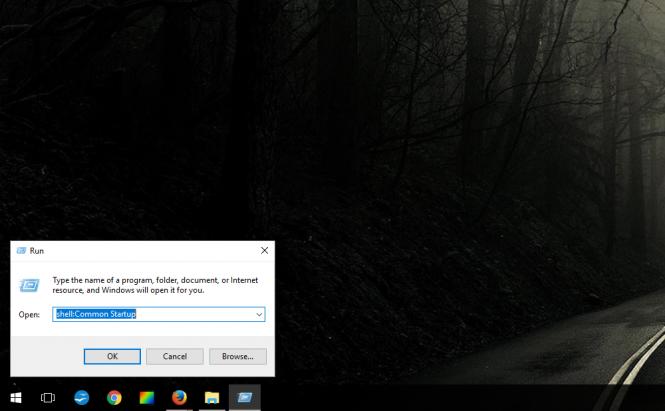The height and width of the screenshot is (411, 665).
Task: Open File Explorer from the taskbar
Action: pyautogui.click(x=212, y=398)
